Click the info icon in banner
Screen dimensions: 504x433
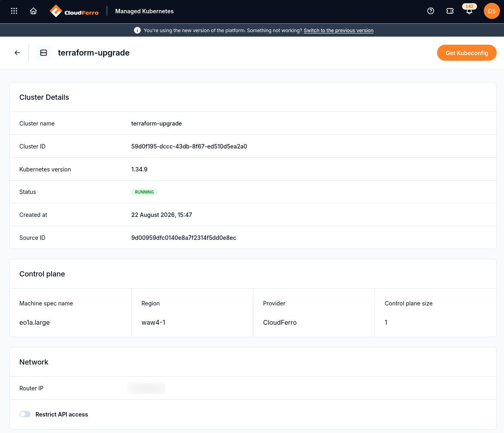tap(137, 30)
